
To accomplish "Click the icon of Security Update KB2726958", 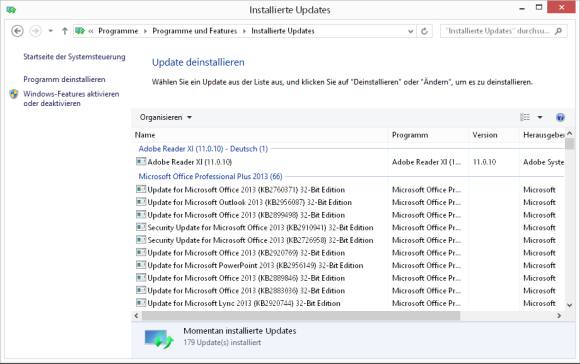I will coord(141,240).
